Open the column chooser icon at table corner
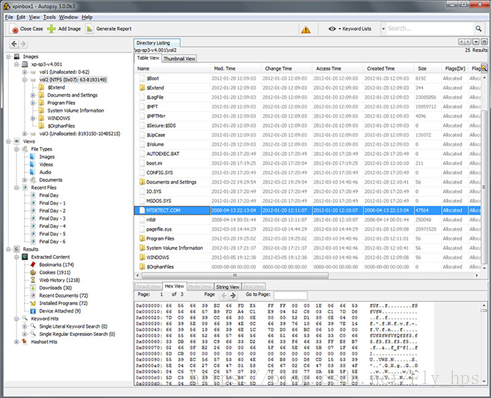This screenshot has height=398, width=491. 484,68
